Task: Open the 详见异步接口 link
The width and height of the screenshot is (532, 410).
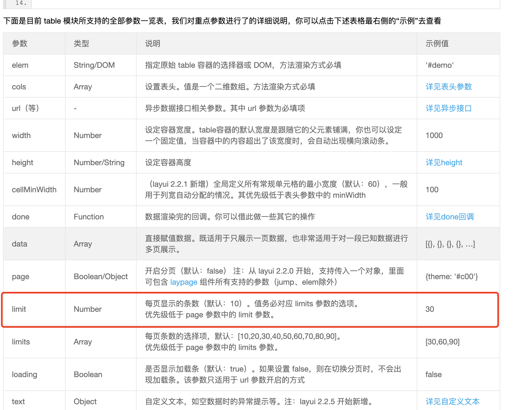Action: click(x=448, y=108)
